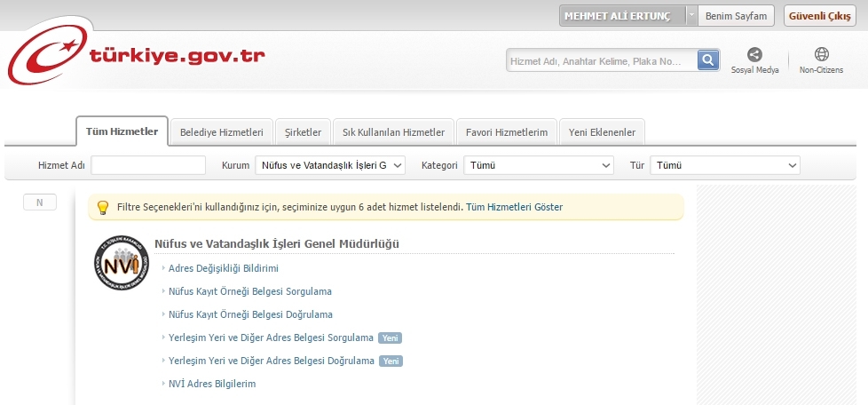Focus the Hizmet Adı filter field
Viewport: 868px width, 405px height.
tap(148, 165)
